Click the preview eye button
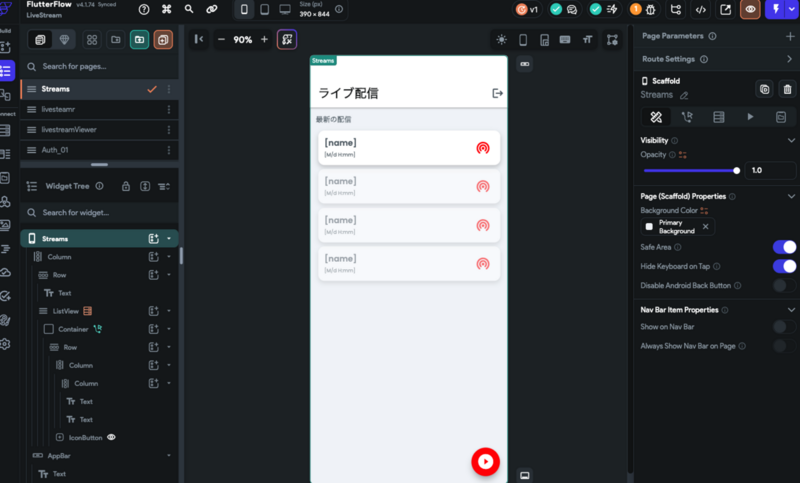Image resolution: width=800 pixels, height=483 pixels. click(750, 9)
